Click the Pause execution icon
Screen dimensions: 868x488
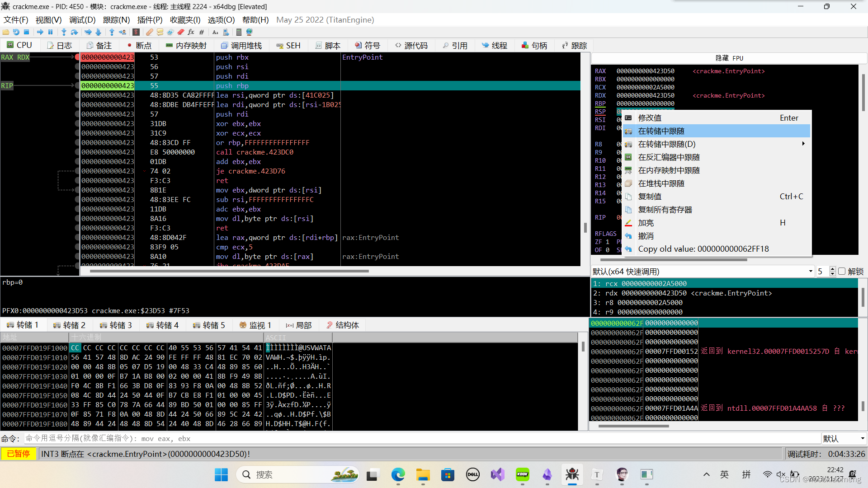coord(51,32)
